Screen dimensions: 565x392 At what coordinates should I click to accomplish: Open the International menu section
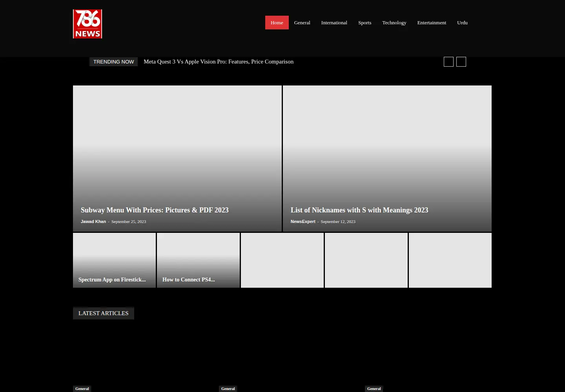[334, 22]
